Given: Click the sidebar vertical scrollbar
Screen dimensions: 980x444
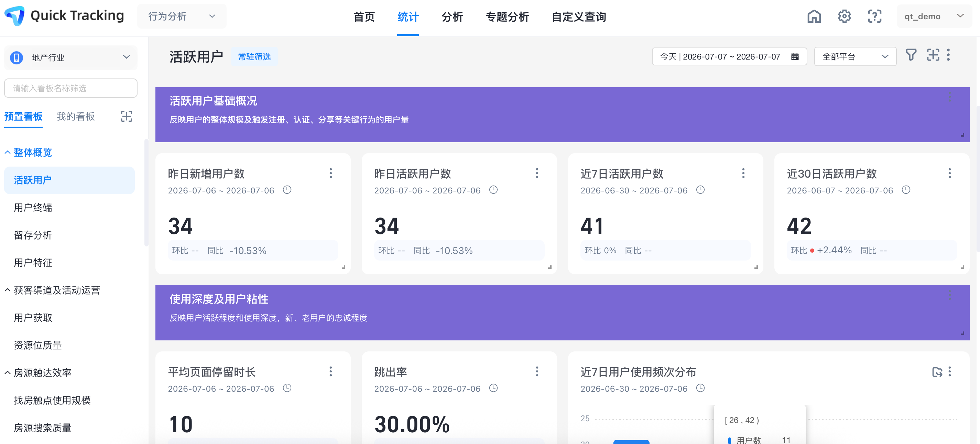Looking at the screenshot, I should 146,193.
